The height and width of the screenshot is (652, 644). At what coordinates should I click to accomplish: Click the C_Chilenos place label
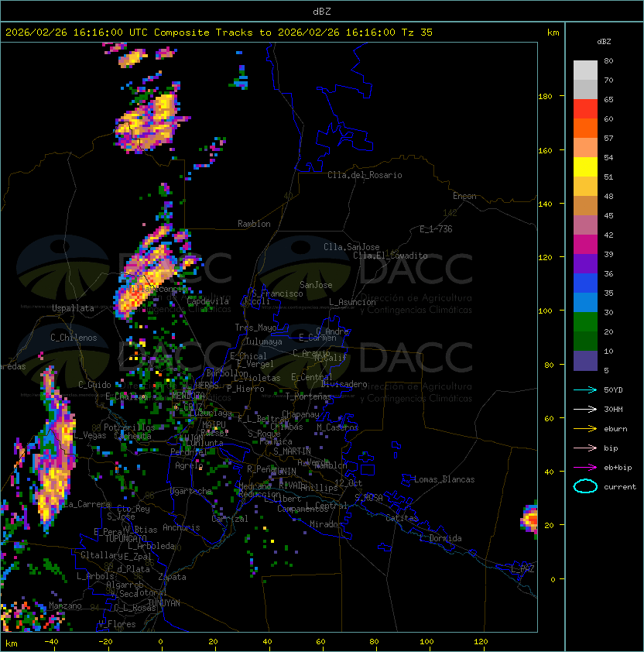pos(74,338)
